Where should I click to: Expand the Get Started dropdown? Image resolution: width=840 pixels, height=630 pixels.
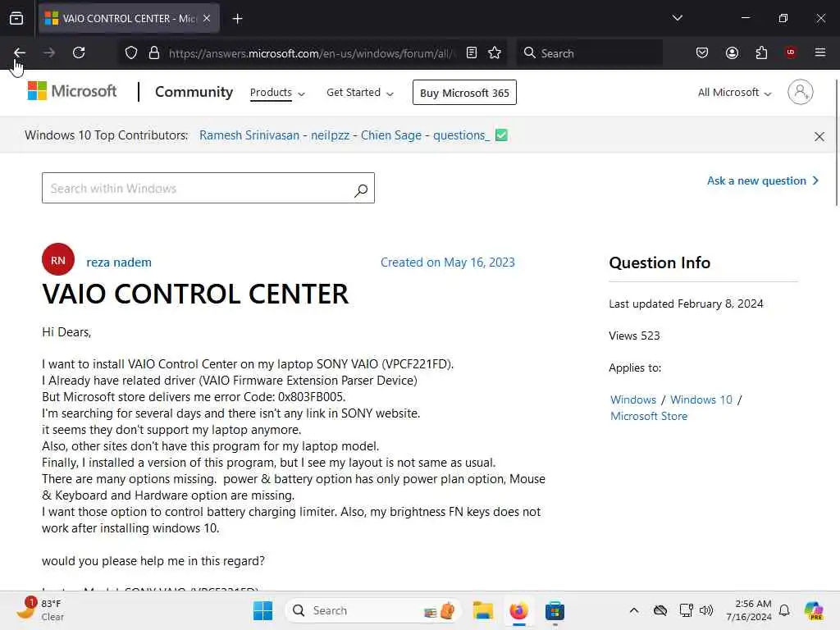click(360, 93)
